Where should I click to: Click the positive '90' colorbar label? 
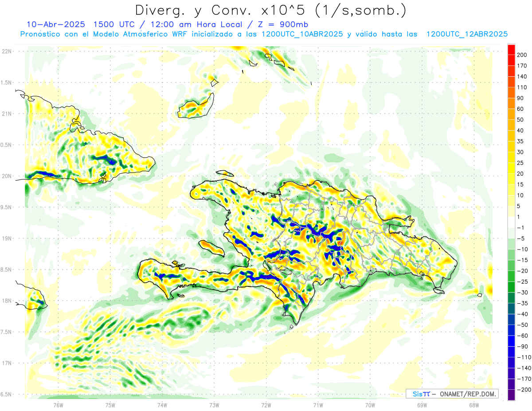[520, 98]
